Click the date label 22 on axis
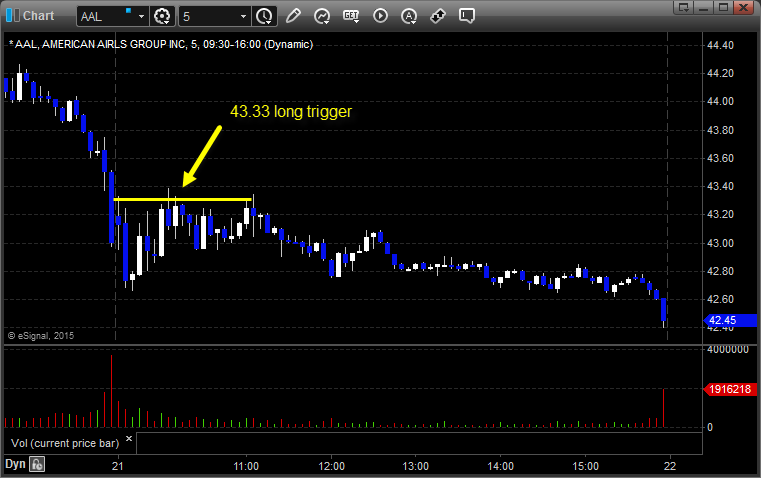 (x=670, y=466)
